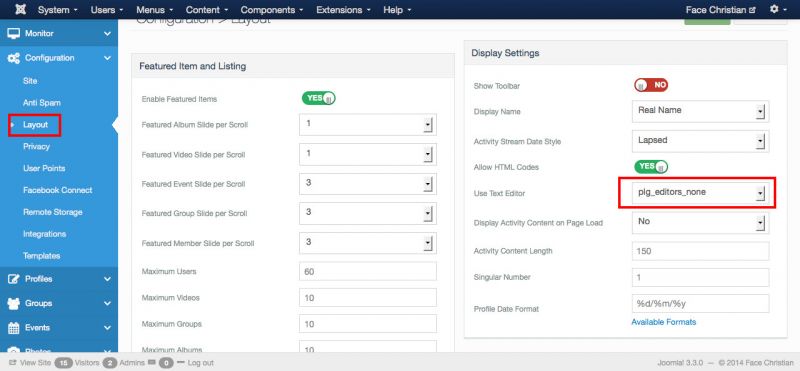Open Display Activity Content on Page Load dropdown

(x=701, y=222)
